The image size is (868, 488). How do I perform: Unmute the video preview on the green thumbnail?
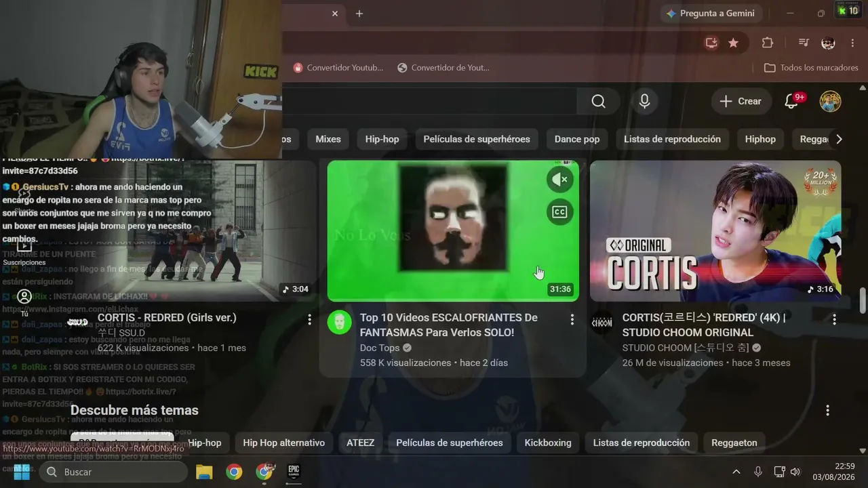[559, 180]
